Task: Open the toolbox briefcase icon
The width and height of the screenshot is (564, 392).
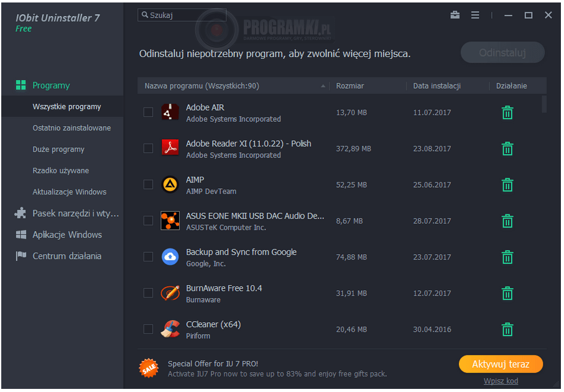Action: 455,15
